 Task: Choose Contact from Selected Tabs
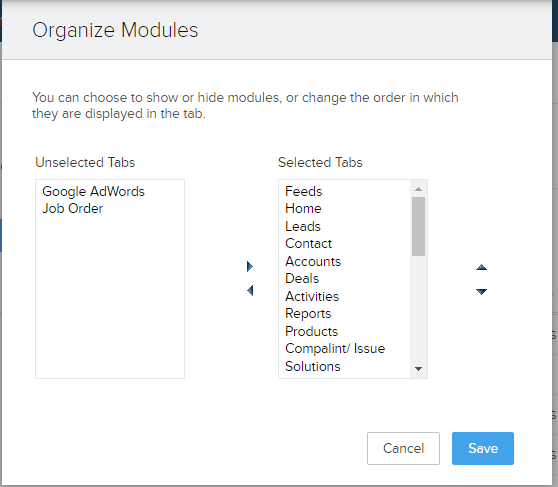click(x=309, y=244)
